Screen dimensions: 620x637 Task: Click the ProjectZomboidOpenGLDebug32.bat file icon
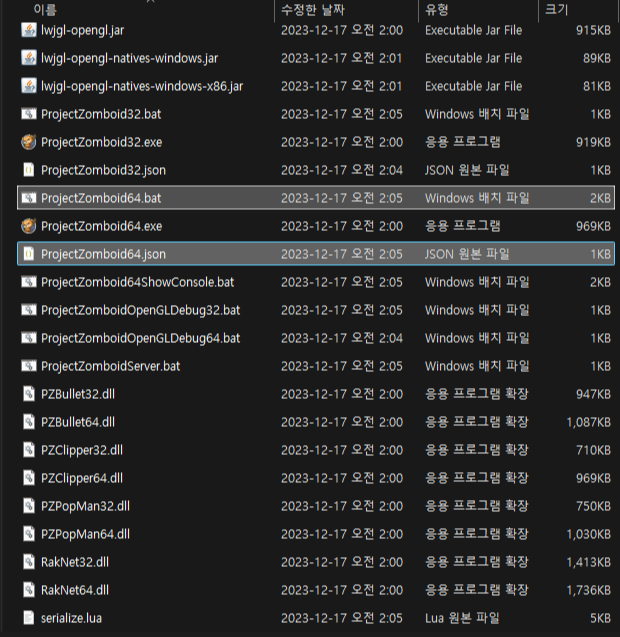[29, 310]
